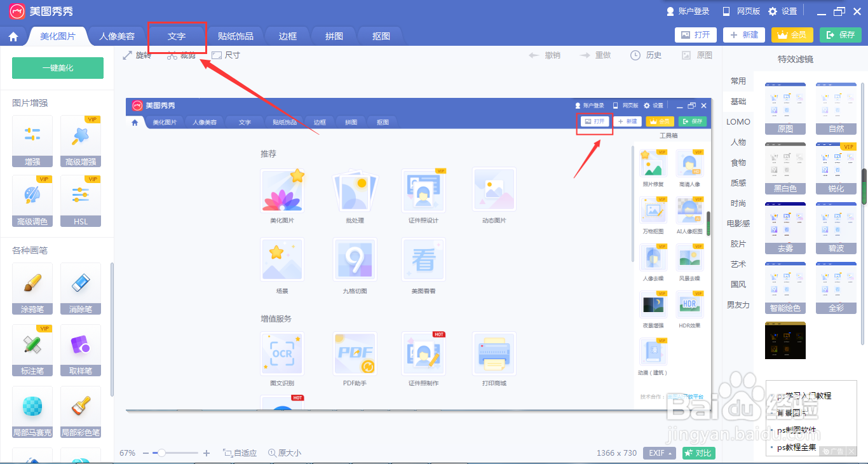Click the 会员 membership button
Screen dimensions: 868x464
[792, 35]
